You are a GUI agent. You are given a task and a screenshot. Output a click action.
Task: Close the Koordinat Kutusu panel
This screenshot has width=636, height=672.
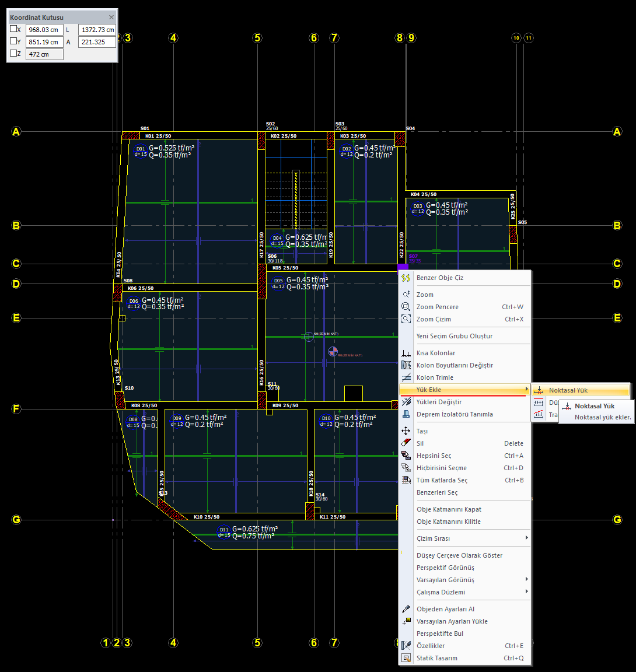pos(111,17)
